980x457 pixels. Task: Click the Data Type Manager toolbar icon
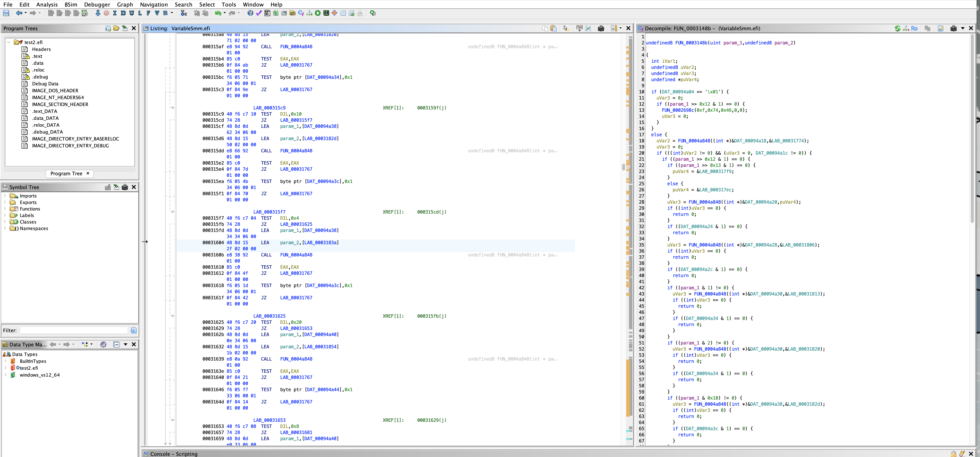pyautogui.click(x=292, y=13)
